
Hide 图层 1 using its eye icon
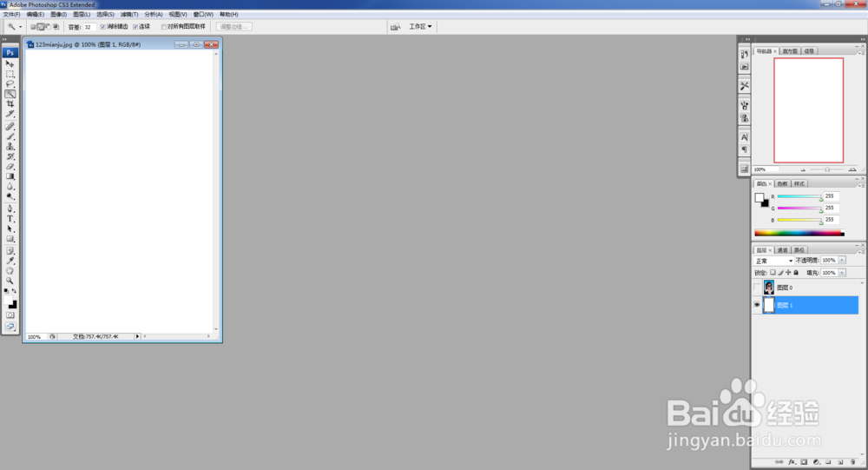tap(757, 305)
